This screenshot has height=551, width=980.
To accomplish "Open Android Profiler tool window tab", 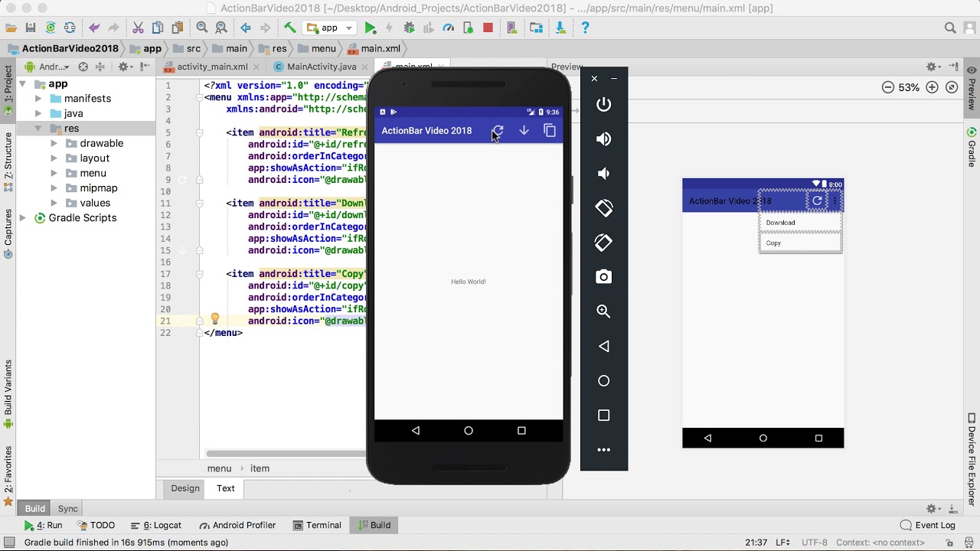I will tap(237, 526).
